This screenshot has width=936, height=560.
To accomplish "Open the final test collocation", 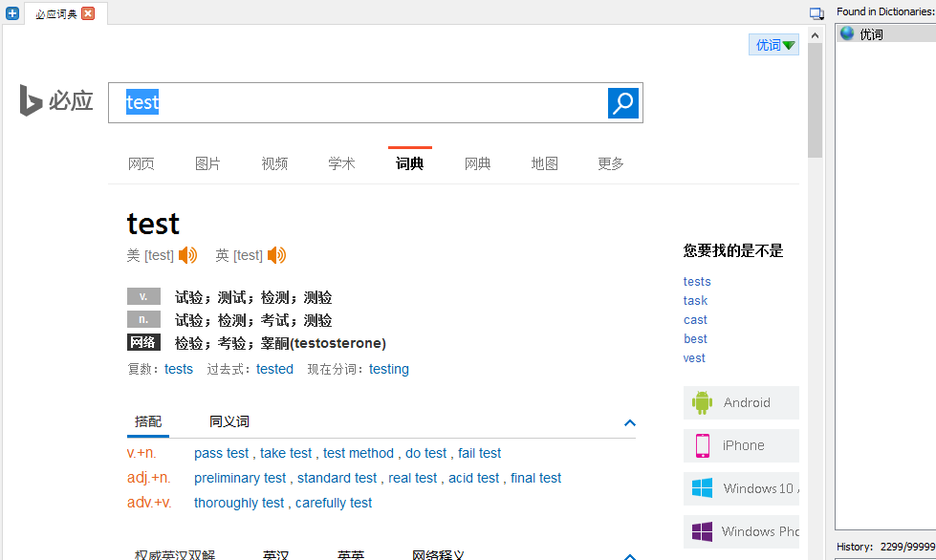I will coord(536,479).
